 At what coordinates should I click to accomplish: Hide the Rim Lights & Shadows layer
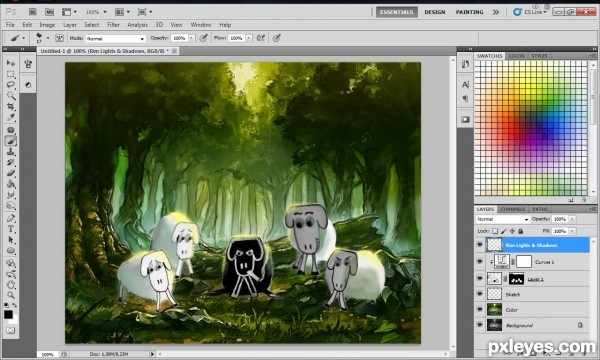(x=480, y=245)
